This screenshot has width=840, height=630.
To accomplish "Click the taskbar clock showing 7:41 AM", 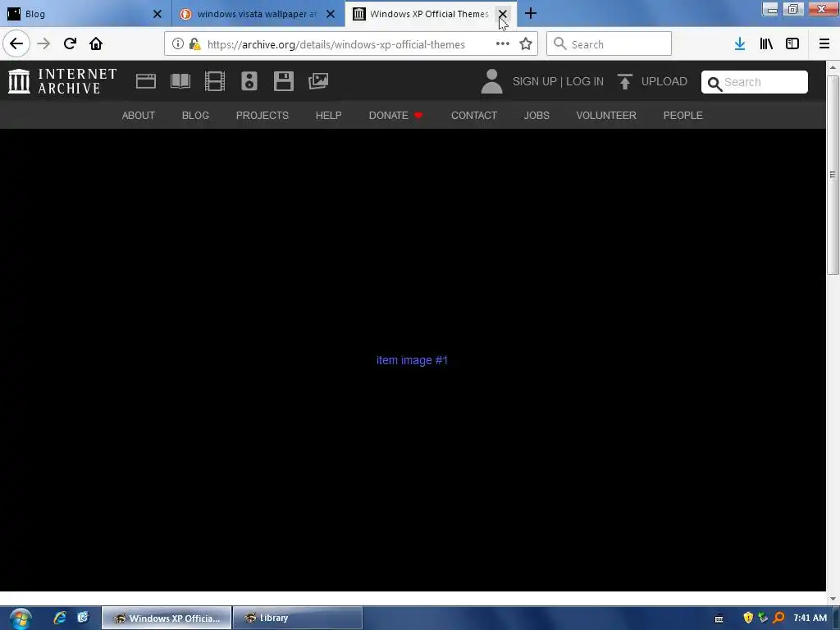I will click(810, 618).
